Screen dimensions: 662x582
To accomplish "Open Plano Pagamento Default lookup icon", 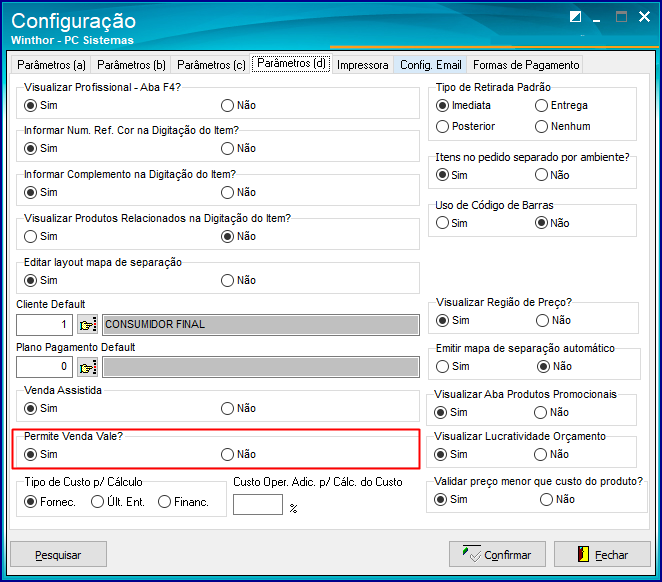I will [87, 367].
